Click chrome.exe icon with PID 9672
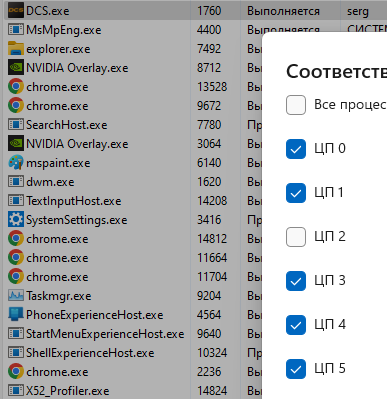Image resolution: width=387 pixels, height=399 pixels. point(16,106)
